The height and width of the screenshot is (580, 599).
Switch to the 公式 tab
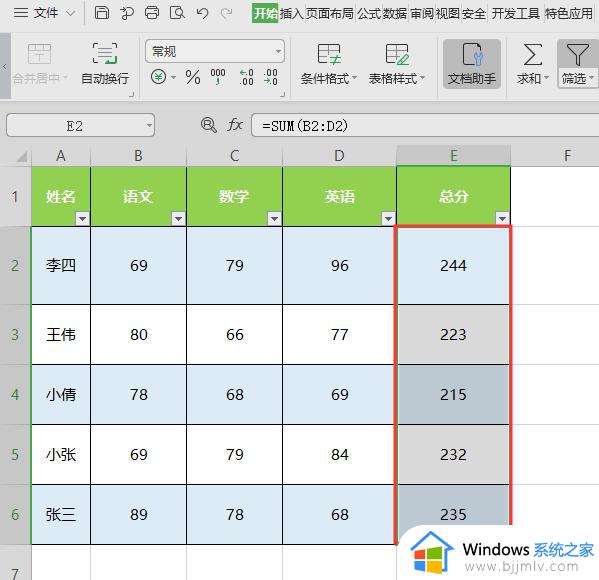click(x=369, y=13)
